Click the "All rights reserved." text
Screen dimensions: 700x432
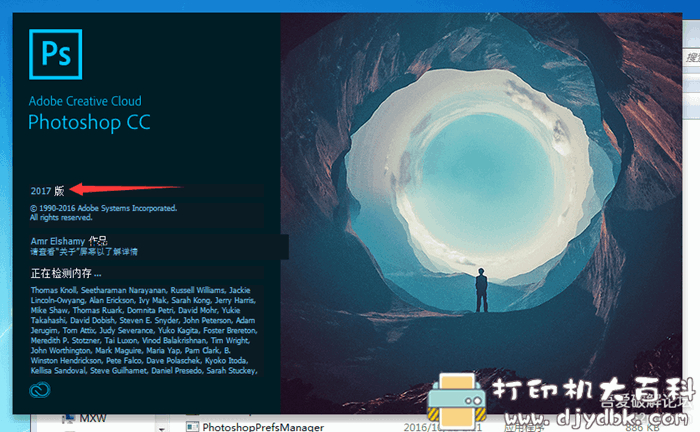pos(61,217)
